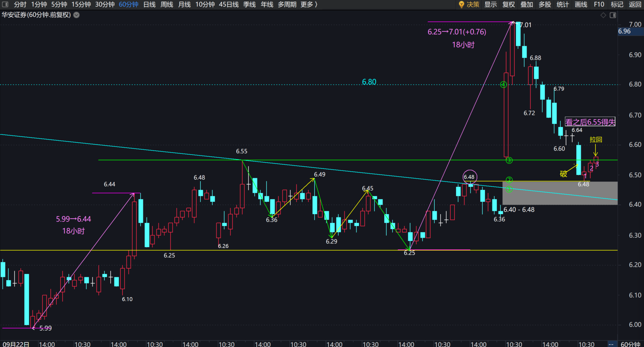Click the 6.88 price label near peak

point(535,58)
